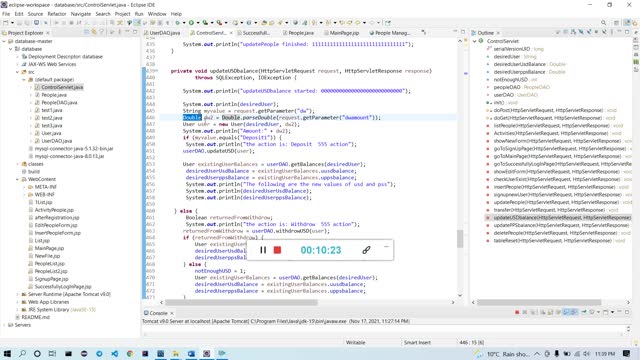The width and height of the screenshot is (640, 360).
Task: Toggle Link with Editor in Project Explorer
Action: pos(94,32)
